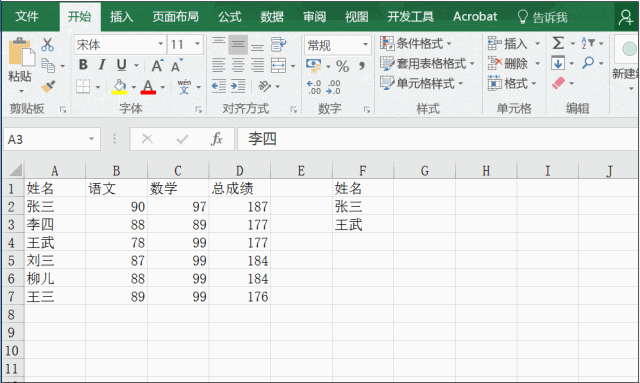
Task: Apply percent style format
Action: pos(342,66)
